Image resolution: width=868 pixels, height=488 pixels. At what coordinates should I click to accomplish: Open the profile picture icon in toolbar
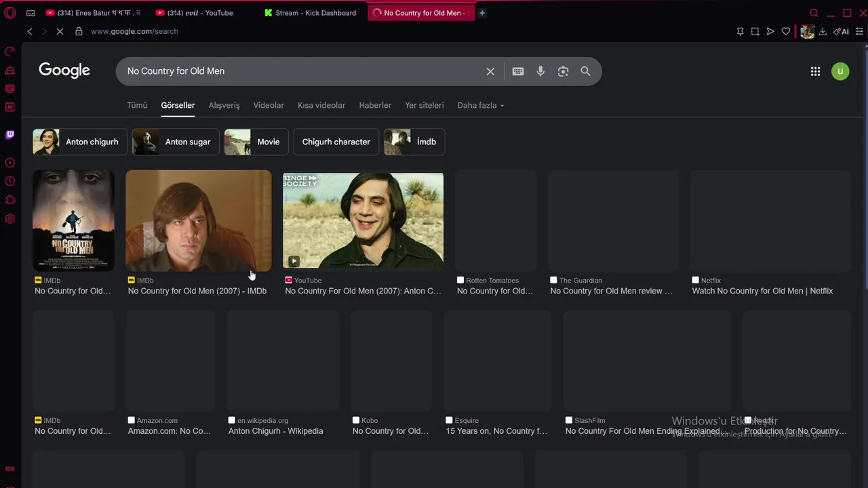point(807,31)
